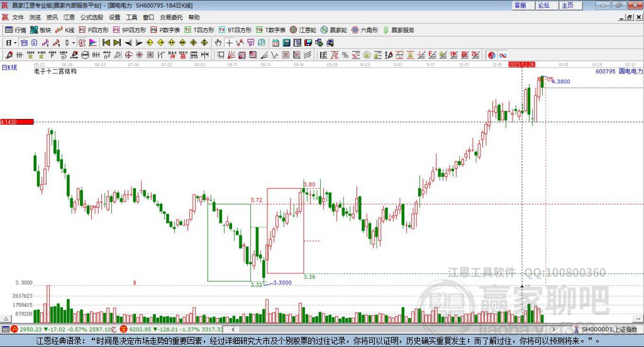This screenshot has height=347, width=644.
Task: Open the 9P四方形 tool
Action: coord(130,30)
